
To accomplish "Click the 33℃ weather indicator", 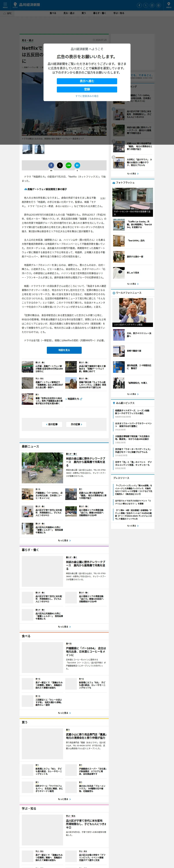I will tap(7, 13).
